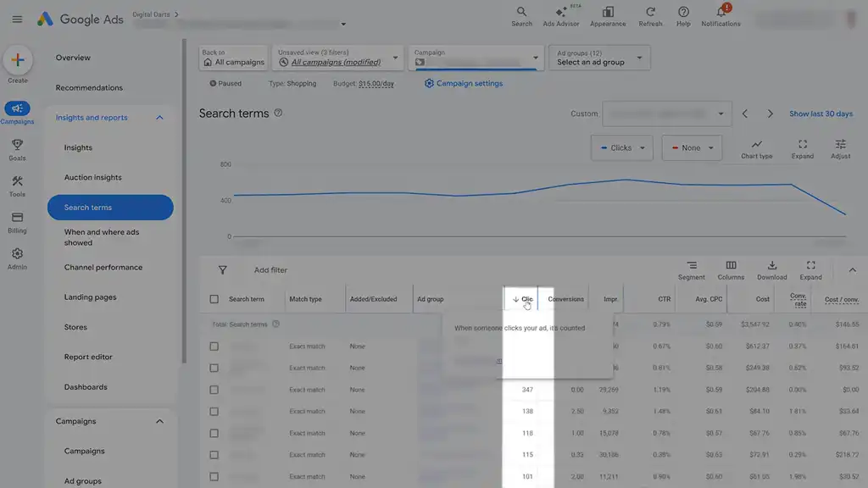Open Insights in sidebar
868x488 pixels.
[78, 147]
